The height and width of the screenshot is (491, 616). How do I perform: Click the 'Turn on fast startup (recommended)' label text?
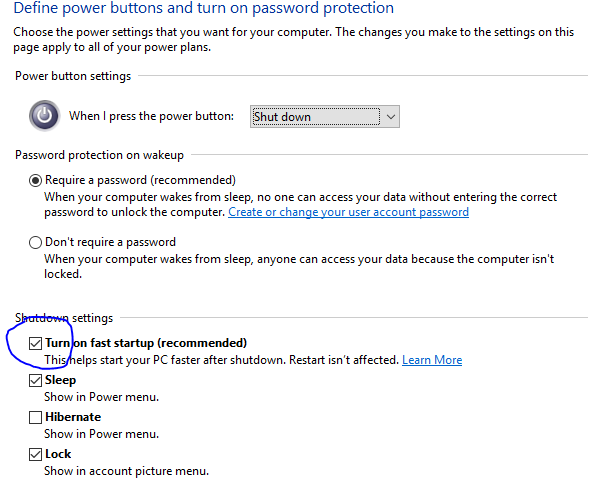pyautogui.click(x=146, y=343)
